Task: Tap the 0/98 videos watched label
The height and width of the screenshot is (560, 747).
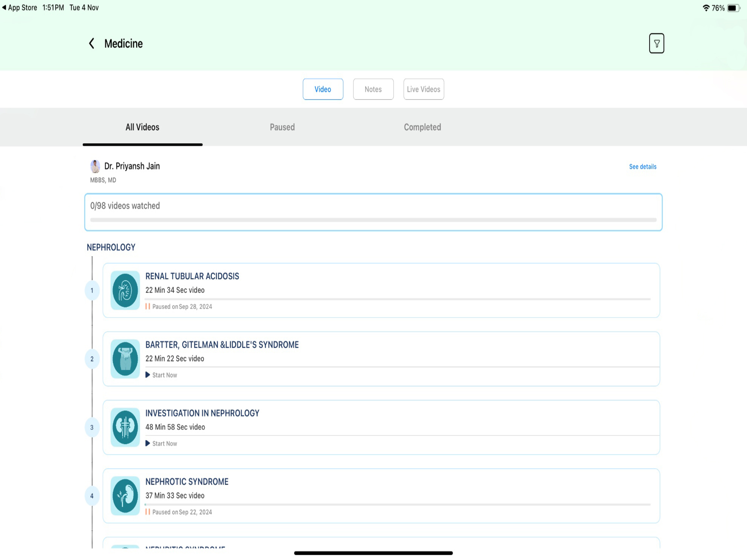Action: coord(125,206)
